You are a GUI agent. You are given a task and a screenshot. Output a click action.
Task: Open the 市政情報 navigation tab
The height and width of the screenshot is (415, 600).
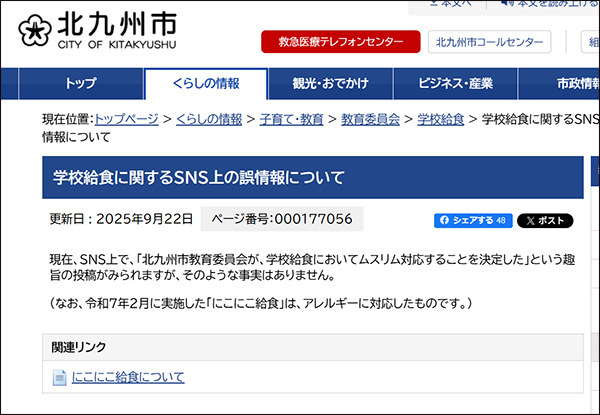click(x=559, y=83)
